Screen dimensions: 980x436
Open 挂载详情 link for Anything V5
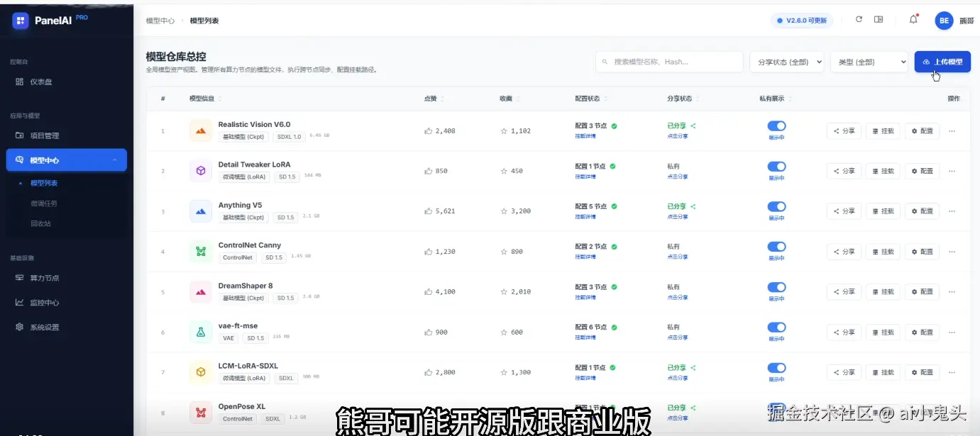585,217
